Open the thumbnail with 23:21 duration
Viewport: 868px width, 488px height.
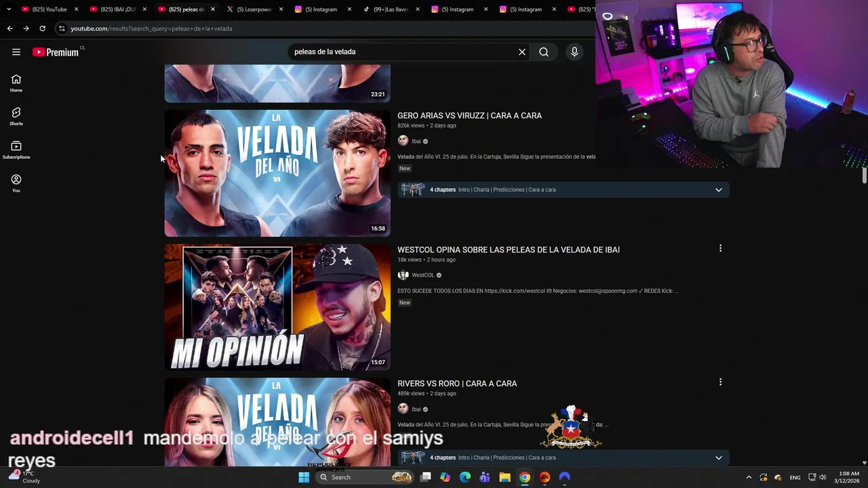tap(277, 83)
